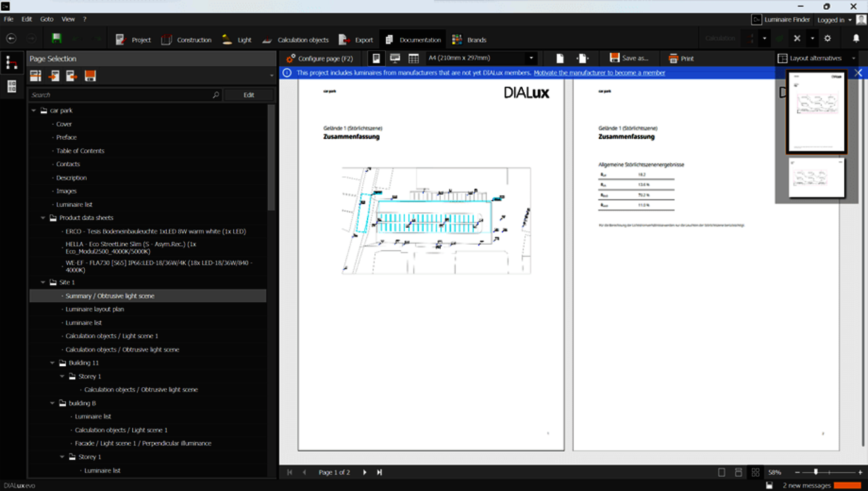Switch to the Export tab

click(356, 39)
